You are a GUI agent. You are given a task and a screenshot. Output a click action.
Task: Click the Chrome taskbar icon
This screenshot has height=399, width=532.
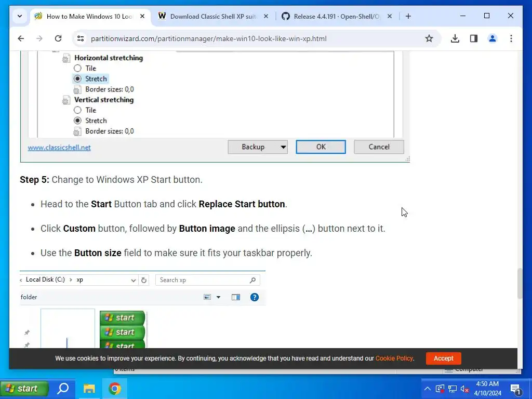(115, 389)
